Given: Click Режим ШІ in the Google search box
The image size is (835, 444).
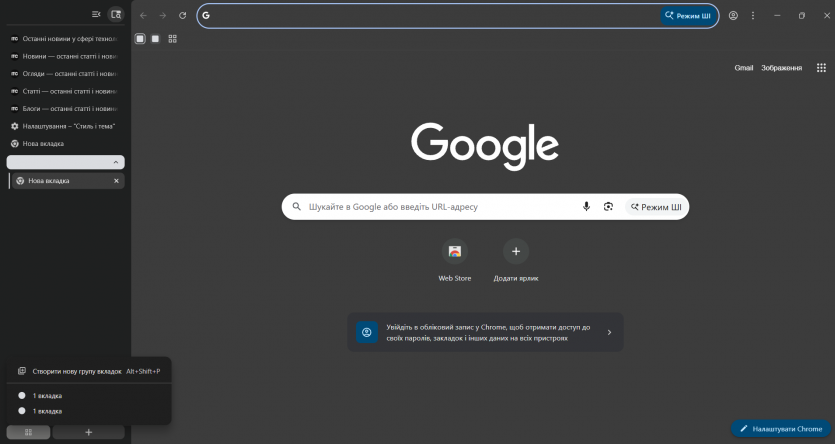Looking at the screenshot, I should 656,207.
